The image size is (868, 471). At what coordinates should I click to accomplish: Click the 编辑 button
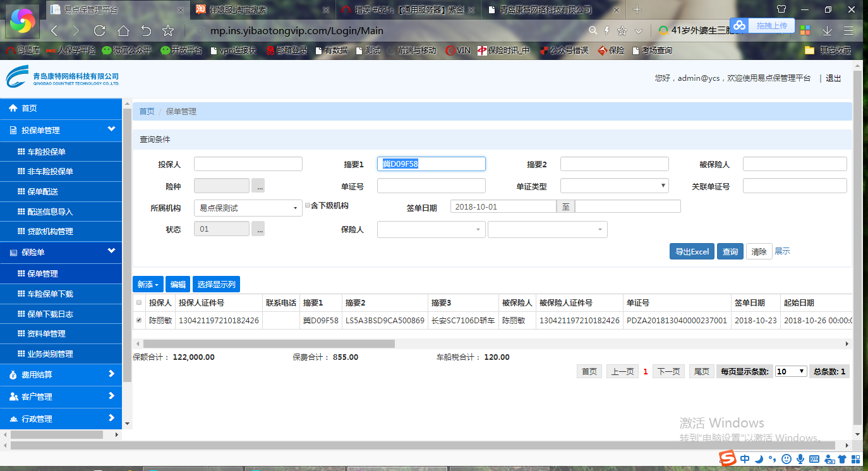coord(178,285)
